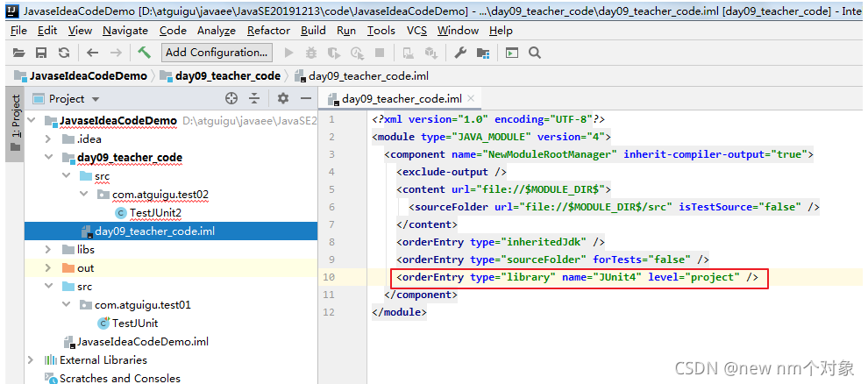The height and width of the screenshot is (384, 868).
Task: Click the Run play icon
Action: (288, 53)
